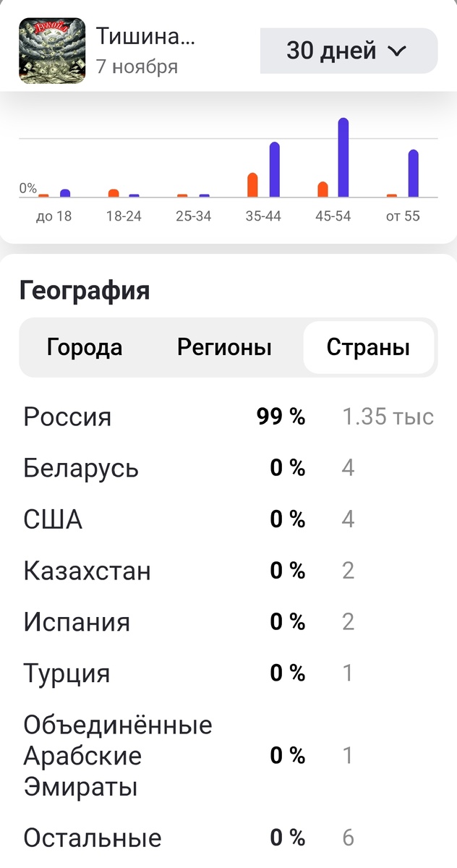The image size is (457, 868).
Task: Switch to the Регионы tab
Action: [x=224, y=347]
